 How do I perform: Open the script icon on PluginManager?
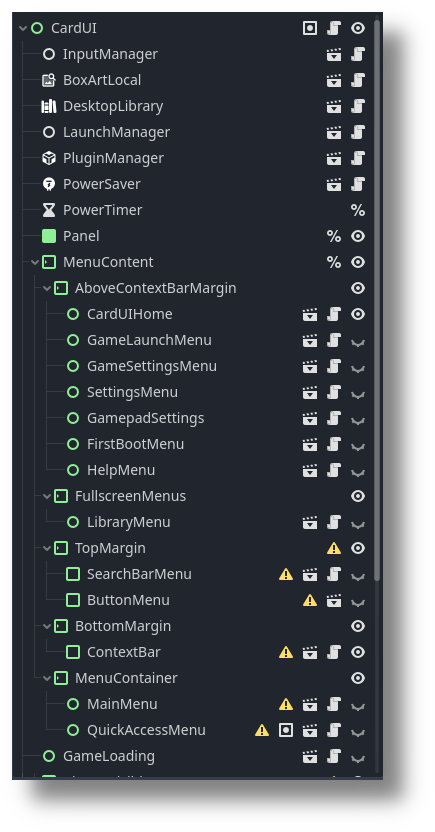(358, 158)
